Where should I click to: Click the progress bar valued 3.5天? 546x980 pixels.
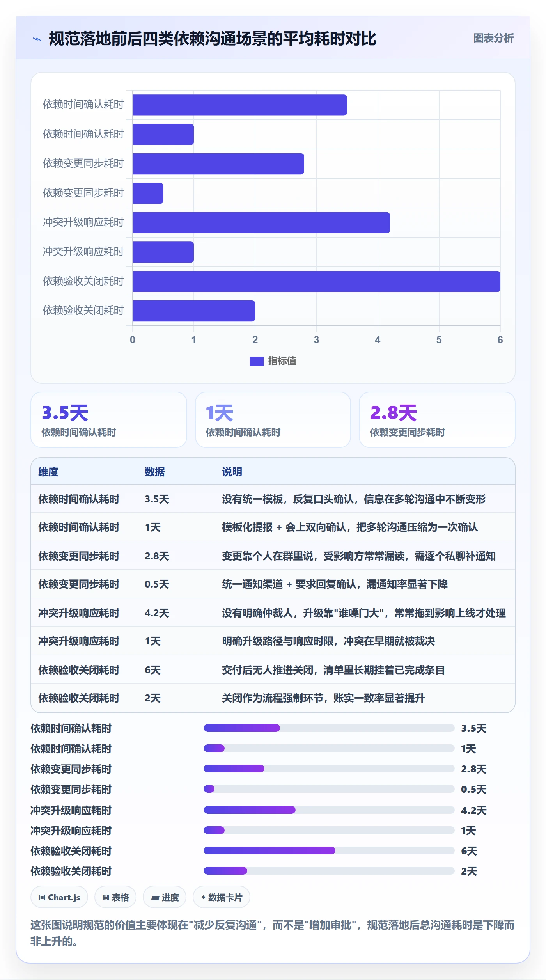tap(329, 728)
